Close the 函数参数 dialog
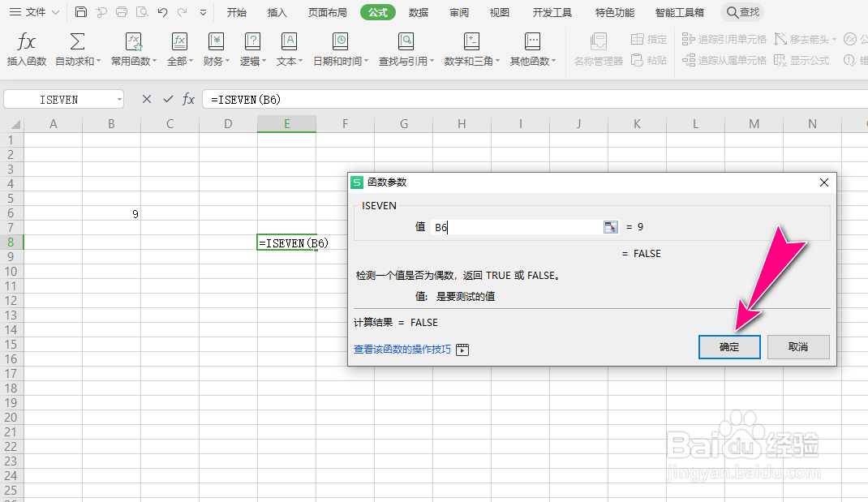The image size is (868, 502). click(823, 182)
